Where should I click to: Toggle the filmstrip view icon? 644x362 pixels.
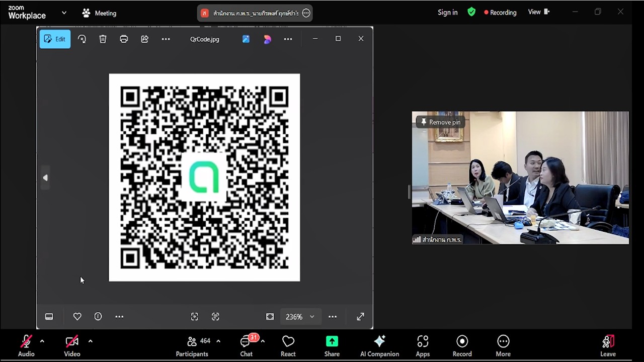pyautogui.click(x=49, y=317)
